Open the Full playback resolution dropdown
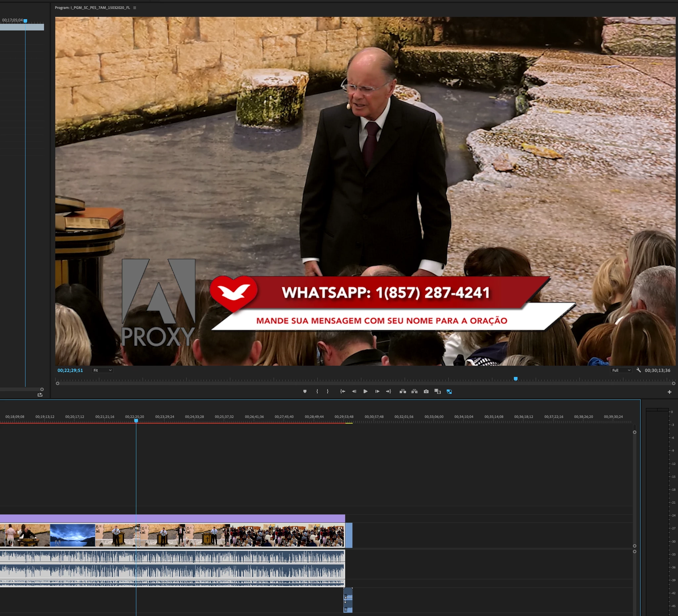The height and width of the screenshot is (616, 678). [x=621, y=370]
